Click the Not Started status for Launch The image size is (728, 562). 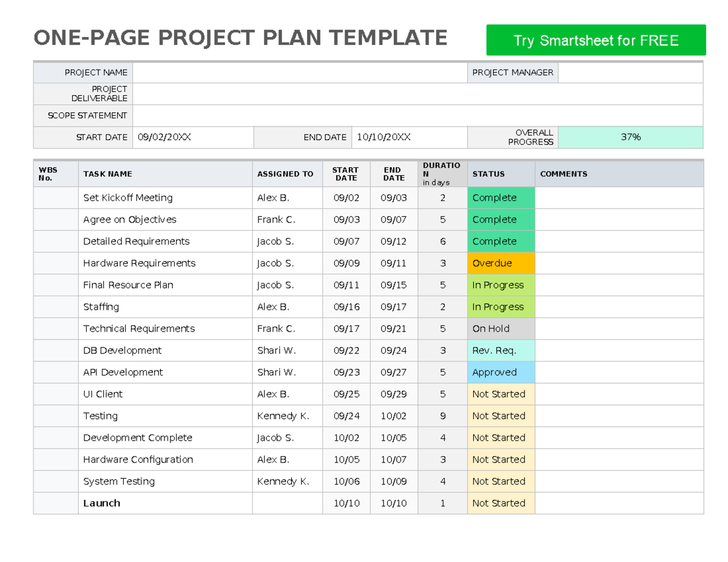[x=500, y=503]
